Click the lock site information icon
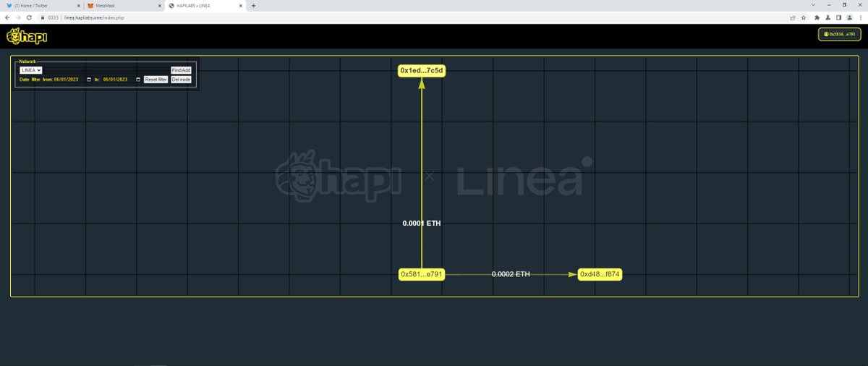Image resolution: width=868 pixels, height=366 pixels. 43,17
